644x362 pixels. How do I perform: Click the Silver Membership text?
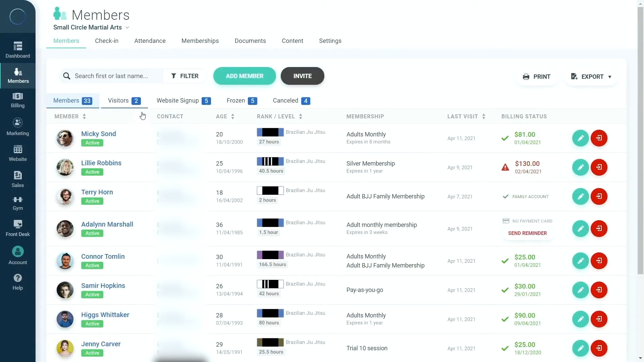(371, 164)
